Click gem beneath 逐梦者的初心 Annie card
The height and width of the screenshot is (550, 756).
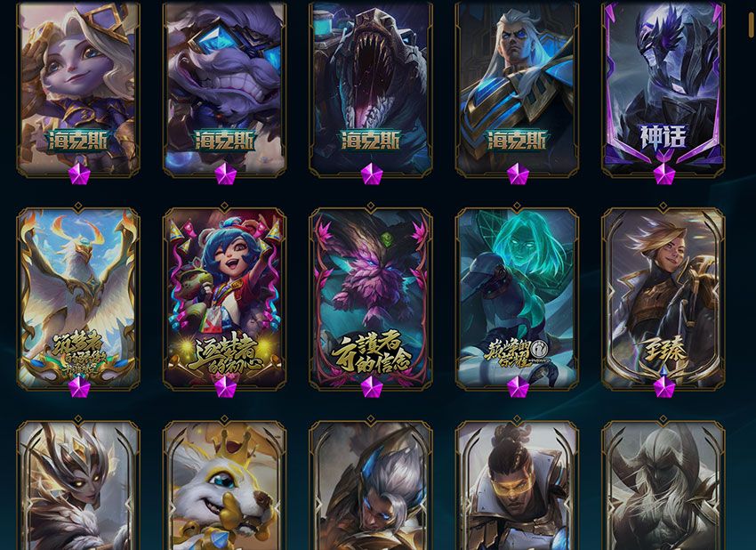tap(225, 387)
